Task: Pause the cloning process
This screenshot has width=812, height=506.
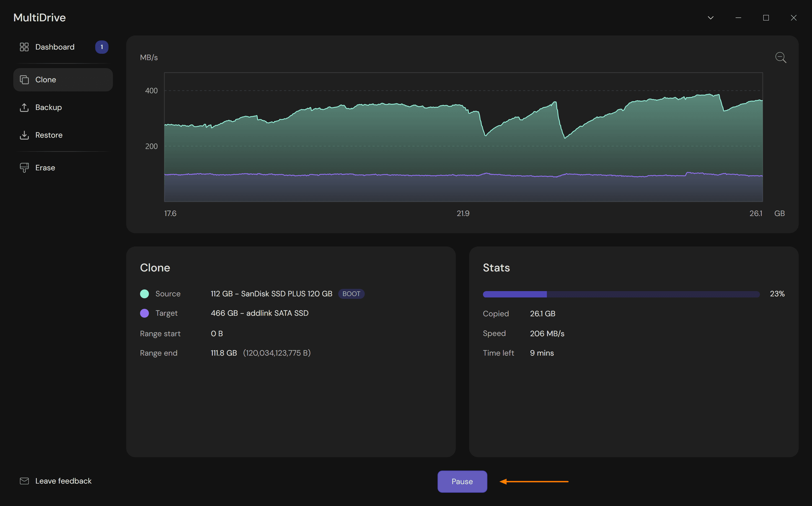Action: [462, 481]
